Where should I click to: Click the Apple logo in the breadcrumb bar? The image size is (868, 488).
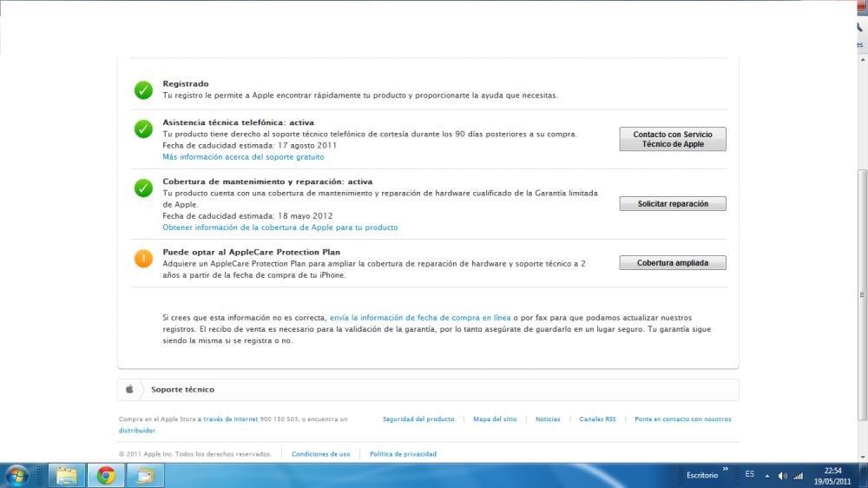[129, 390]
